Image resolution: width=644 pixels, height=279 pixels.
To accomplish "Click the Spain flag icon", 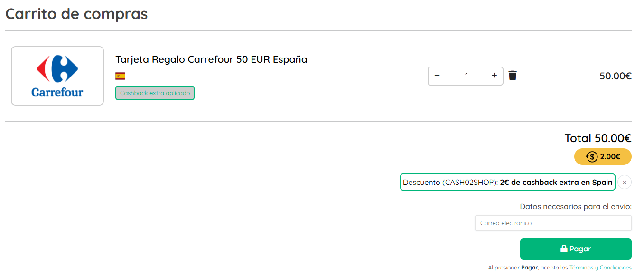I will click(x=120, y=76).
